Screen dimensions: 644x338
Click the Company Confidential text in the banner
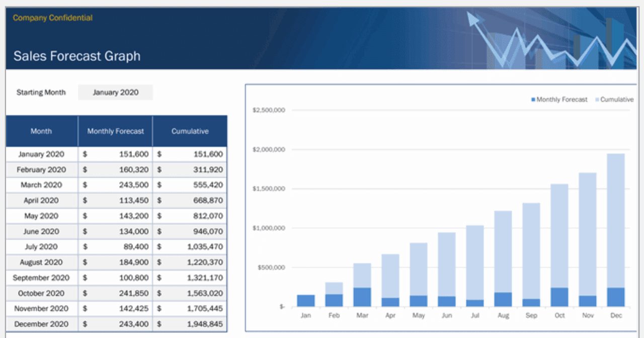(x=53, y=18)
